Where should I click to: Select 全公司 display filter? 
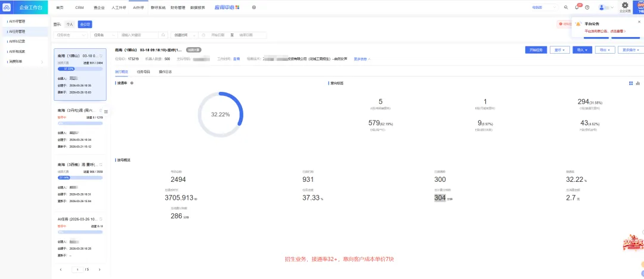(85, 24)
